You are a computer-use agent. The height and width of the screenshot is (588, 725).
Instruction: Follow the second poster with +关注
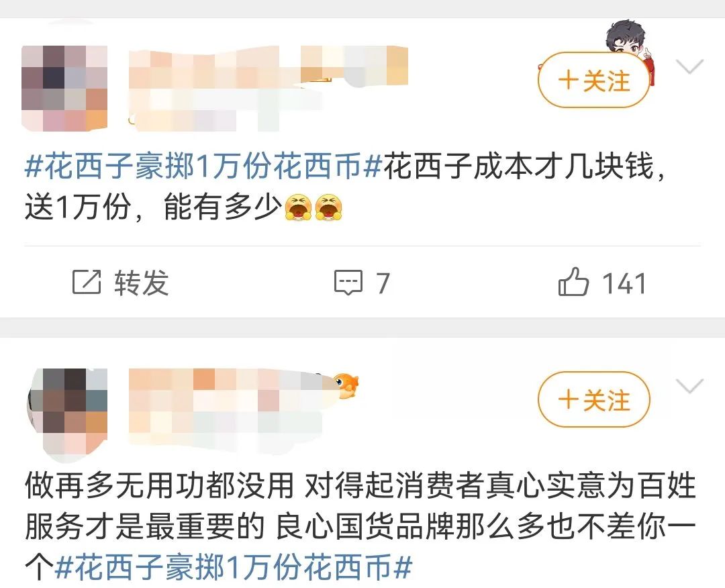593,399
